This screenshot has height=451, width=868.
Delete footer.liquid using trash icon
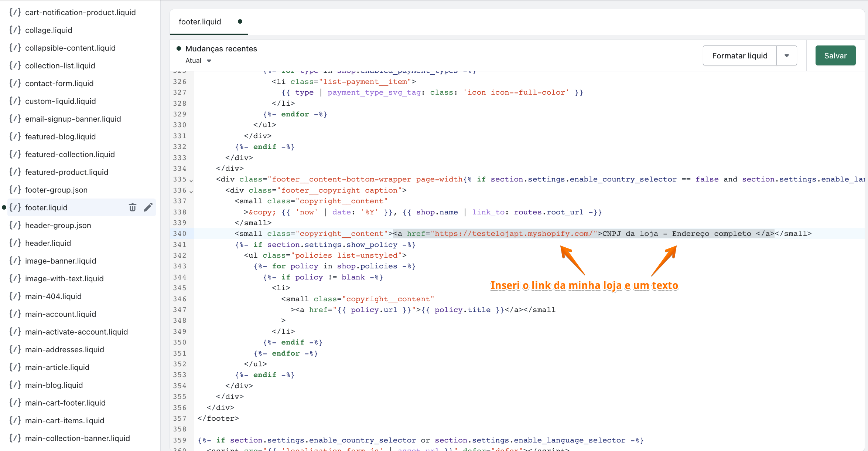pos(133,207)
